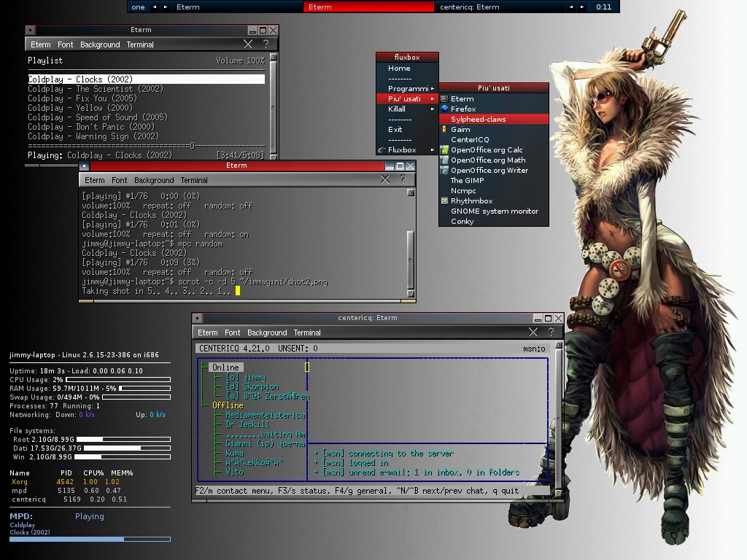Click the Eterm terminal icon in submenu
Image resolution: width=747 pixels, height=560 pixels.
[x=444, y=98]
